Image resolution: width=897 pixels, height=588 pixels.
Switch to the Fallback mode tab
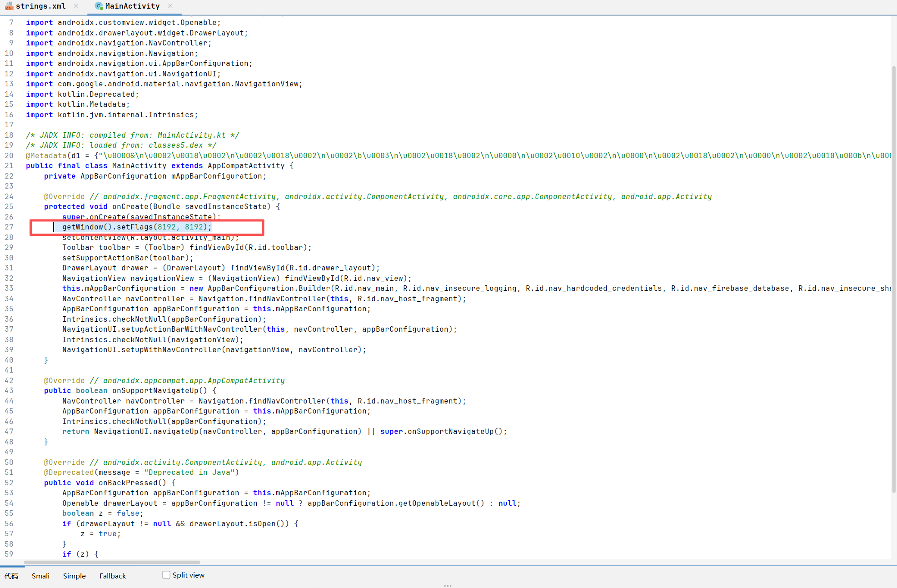point(112,576)
